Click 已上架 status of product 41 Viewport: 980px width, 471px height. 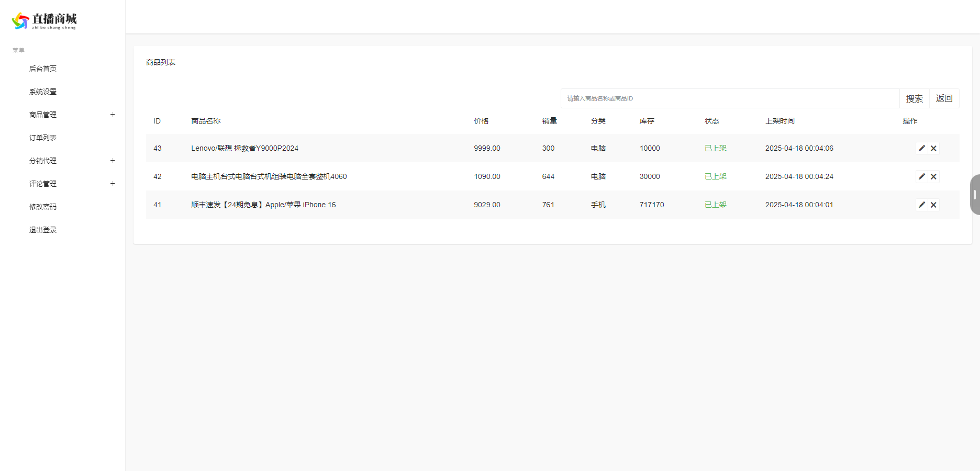[x=716, y=205]
